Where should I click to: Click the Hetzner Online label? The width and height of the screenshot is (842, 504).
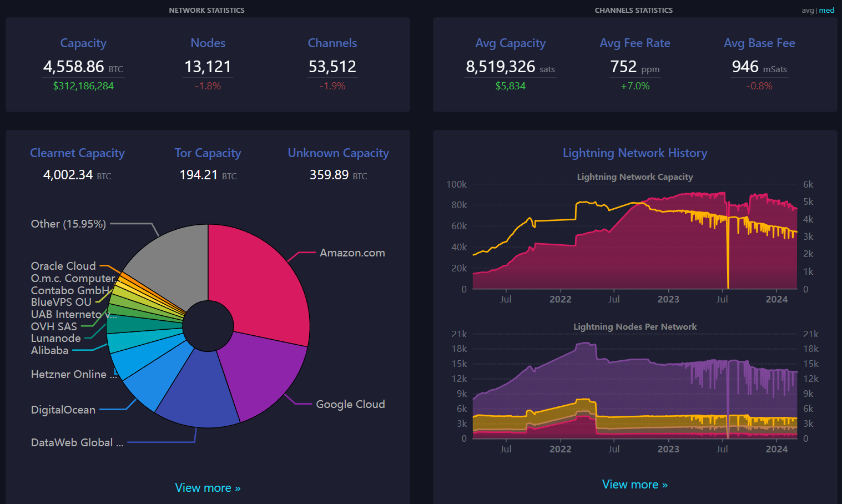pos(74,374)
